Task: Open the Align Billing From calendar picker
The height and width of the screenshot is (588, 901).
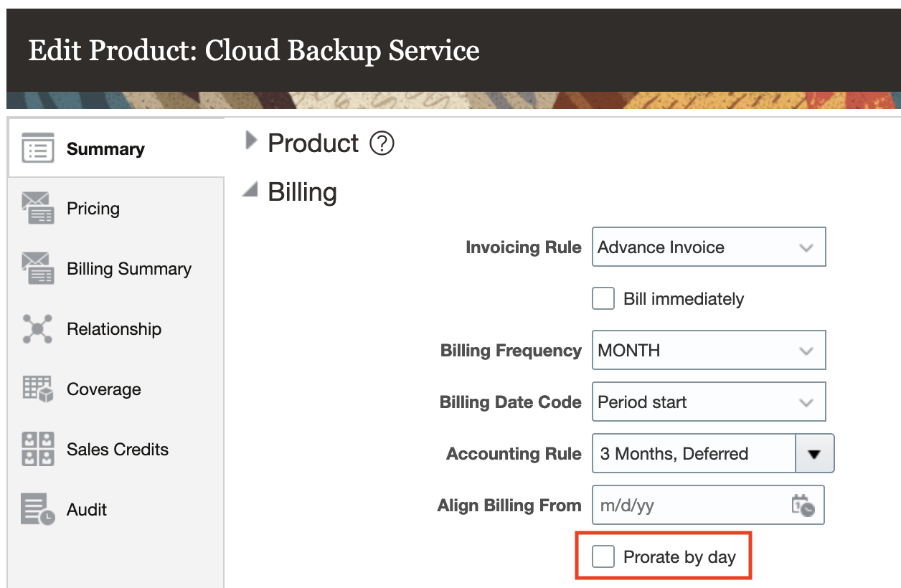Action: [x=803, y=506]
